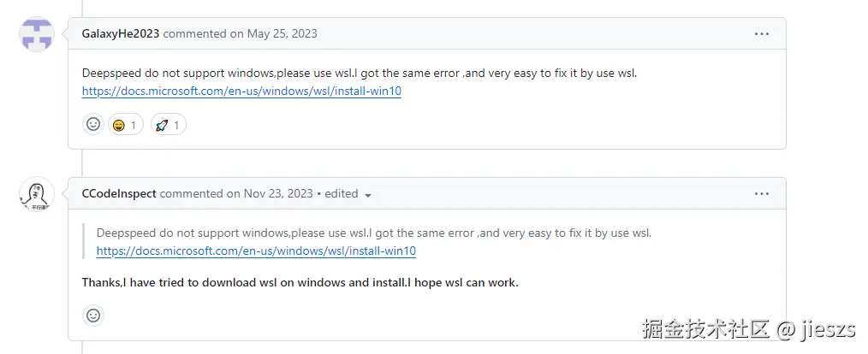Open the add reaction smiley on GalaxyHe2023's comment
868x354 pixels.
(93, 125)
